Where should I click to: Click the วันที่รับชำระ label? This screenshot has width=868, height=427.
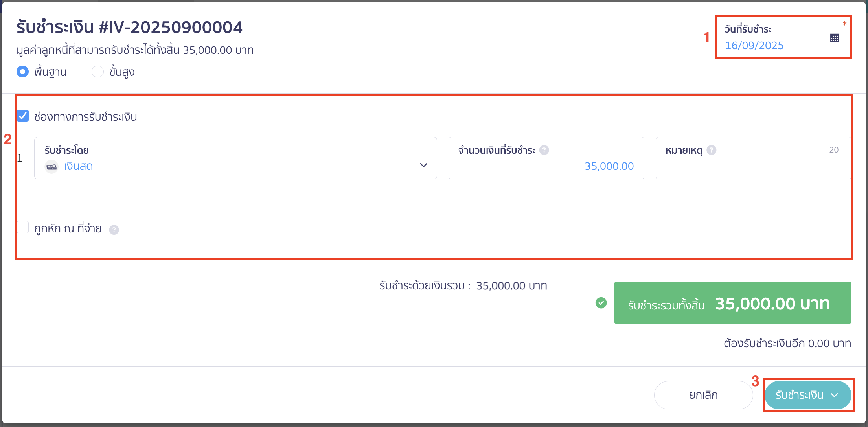(748, 29)
